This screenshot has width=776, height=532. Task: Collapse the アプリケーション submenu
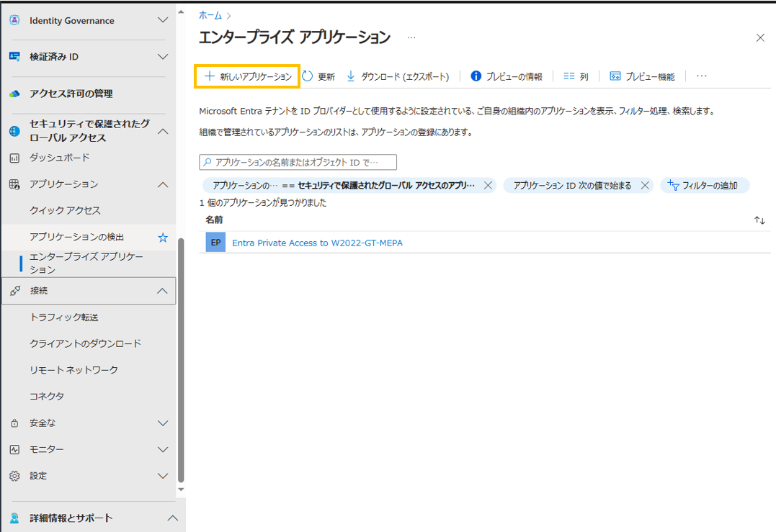[x=162, y=184]
